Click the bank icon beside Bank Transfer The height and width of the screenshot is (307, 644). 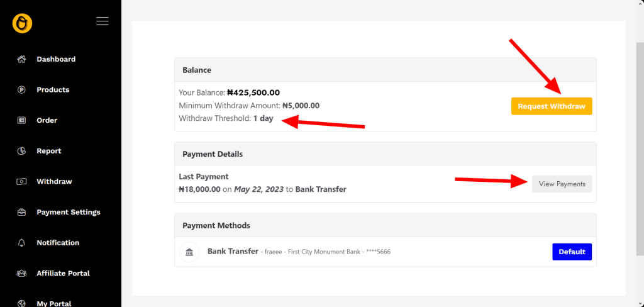(189, 252)
